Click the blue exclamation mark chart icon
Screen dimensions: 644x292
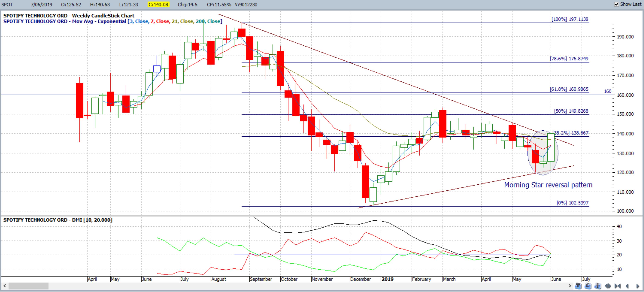point(598,286)
